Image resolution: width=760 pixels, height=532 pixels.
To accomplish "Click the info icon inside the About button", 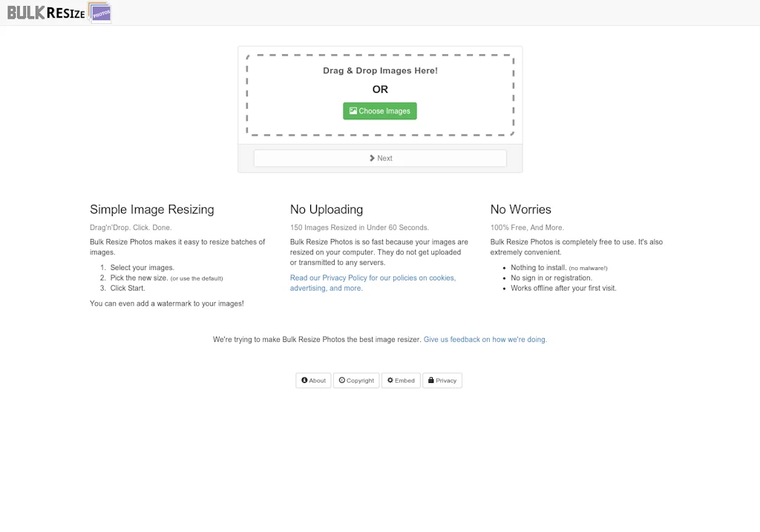I will point(304,380).
